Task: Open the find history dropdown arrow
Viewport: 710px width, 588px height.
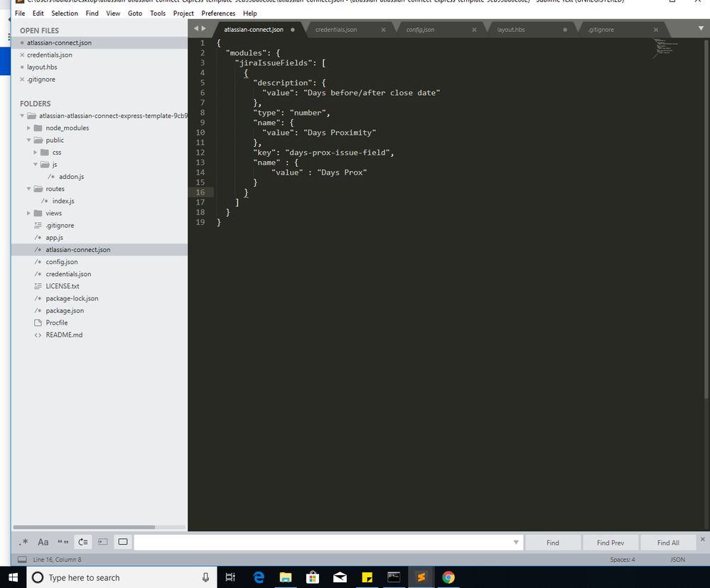Action: (516, 543)
